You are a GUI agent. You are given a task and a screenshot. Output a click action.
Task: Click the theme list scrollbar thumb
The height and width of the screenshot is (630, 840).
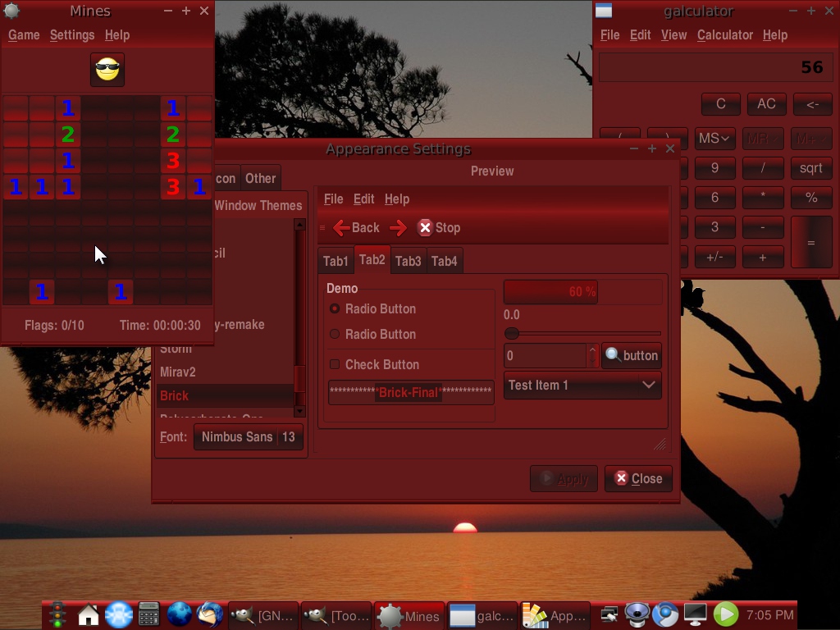click(x=300, y=379)
